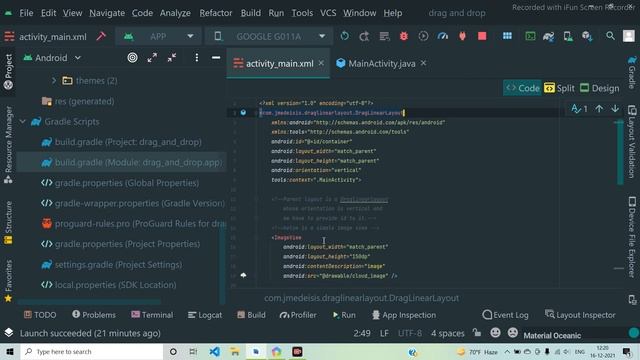
Task: Switch to MainActivity.java tab
Action: tap(381, 63)
